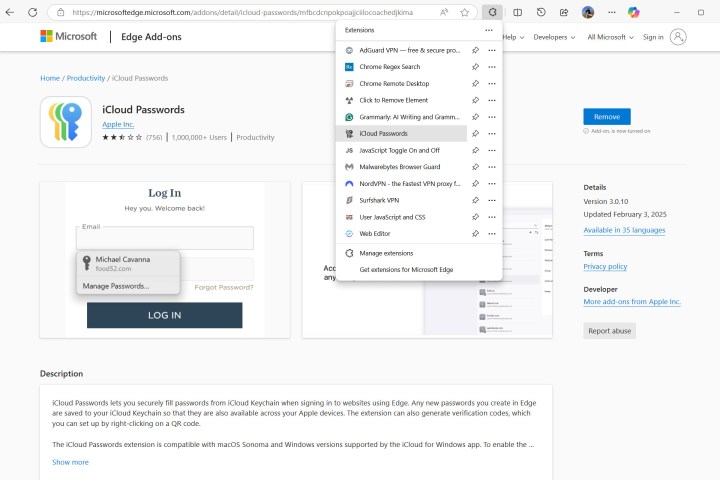Open Grammarly extension from the list
Screen dimensions: 720x480
[x=409, y=116]
